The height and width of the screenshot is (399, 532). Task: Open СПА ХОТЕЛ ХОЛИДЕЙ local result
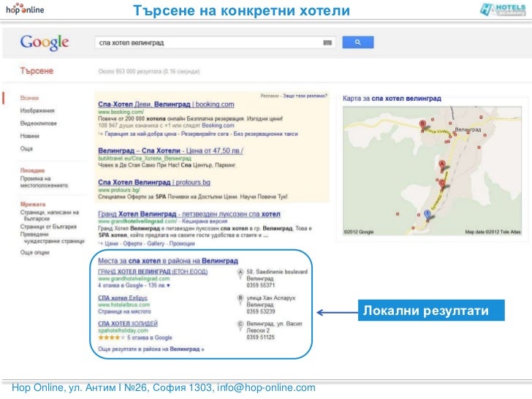pos(128,324)
